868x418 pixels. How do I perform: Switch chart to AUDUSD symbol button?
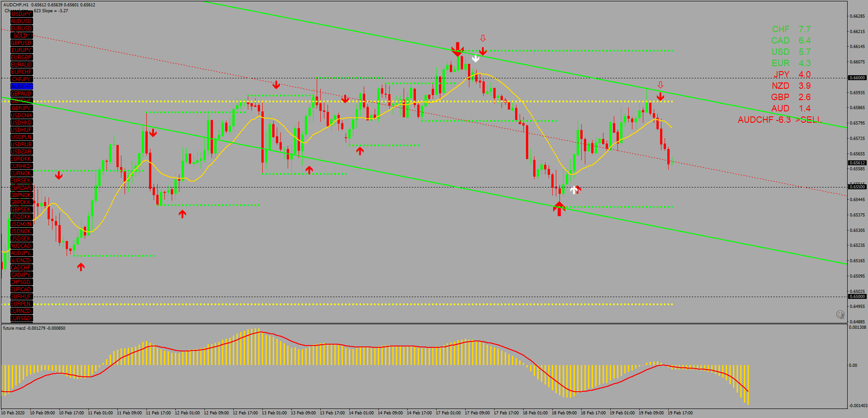pyautogui.click(x=22, y=21)
